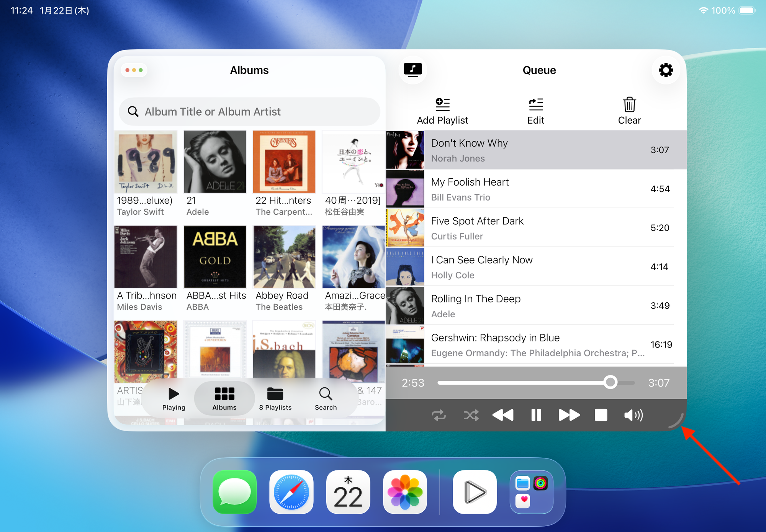Open the App Library folder in dock

532,492
